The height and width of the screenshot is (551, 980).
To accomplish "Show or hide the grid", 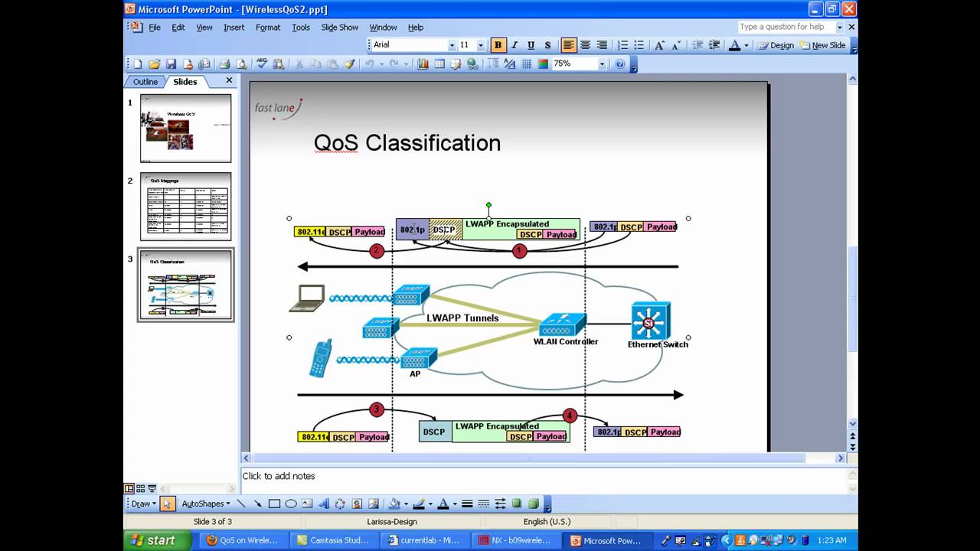I will (x=526, y=64).
